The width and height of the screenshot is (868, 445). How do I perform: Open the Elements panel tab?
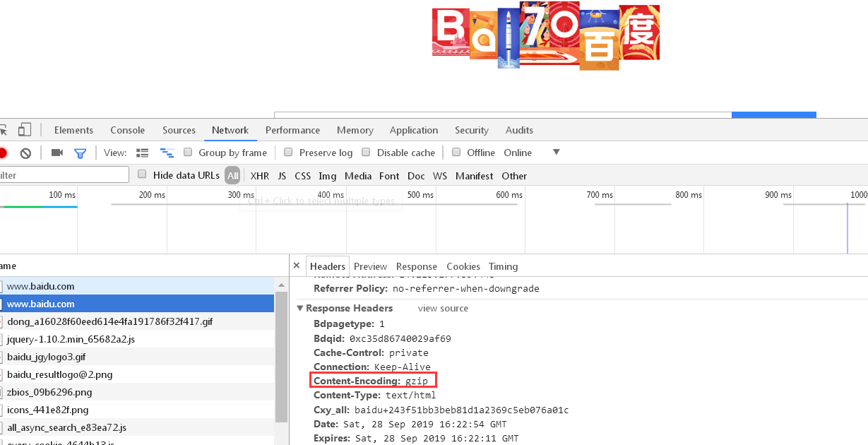tap(73, 130)
